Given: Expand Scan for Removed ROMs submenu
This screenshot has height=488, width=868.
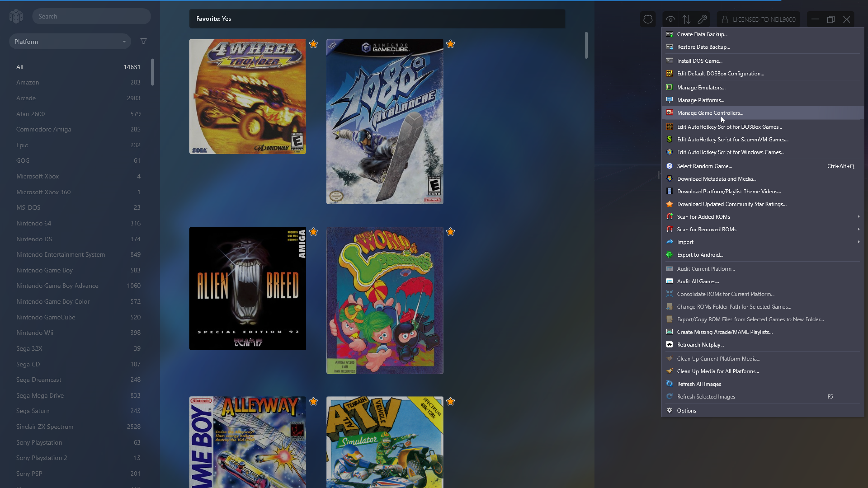Looking at the screenshot, I should click(763, 229).
